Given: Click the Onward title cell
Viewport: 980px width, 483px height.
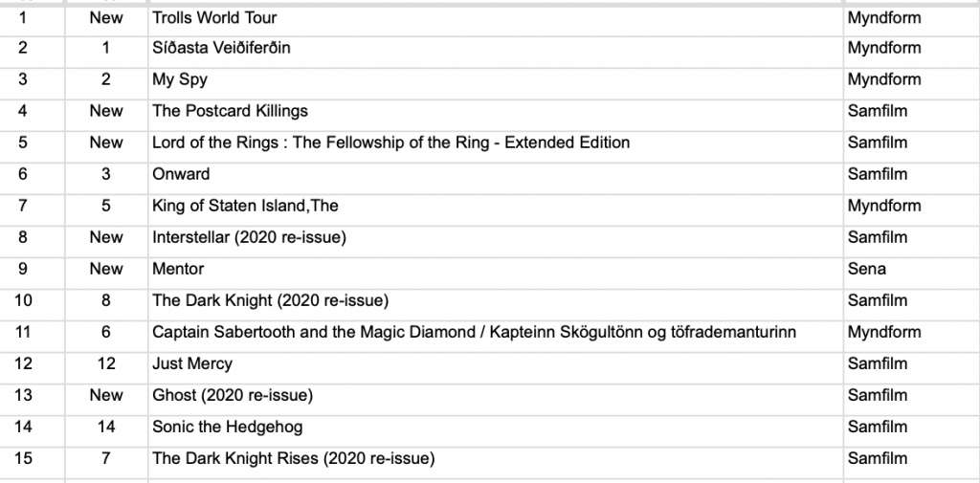Looking at the screenshot, I should click(x=181, y=174).
